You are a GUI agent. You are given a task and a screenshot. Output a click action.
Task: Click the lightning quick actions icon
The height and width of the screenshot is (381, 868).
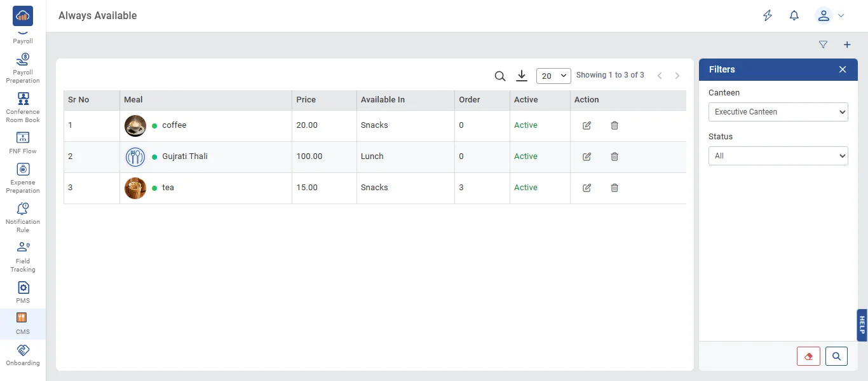pyautogui.click(x=768, y=16)
